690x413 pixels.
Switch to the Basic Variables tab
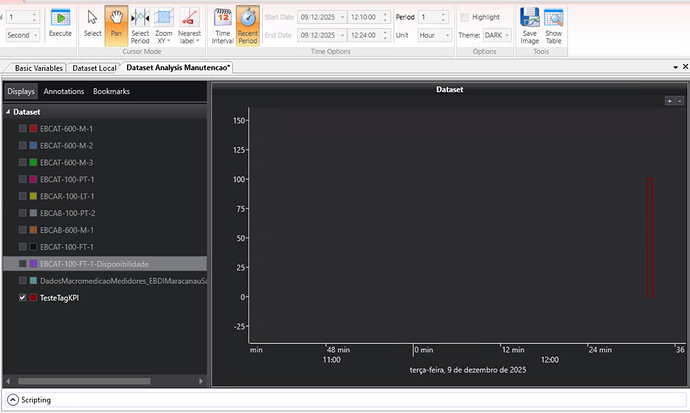[38, 68]
